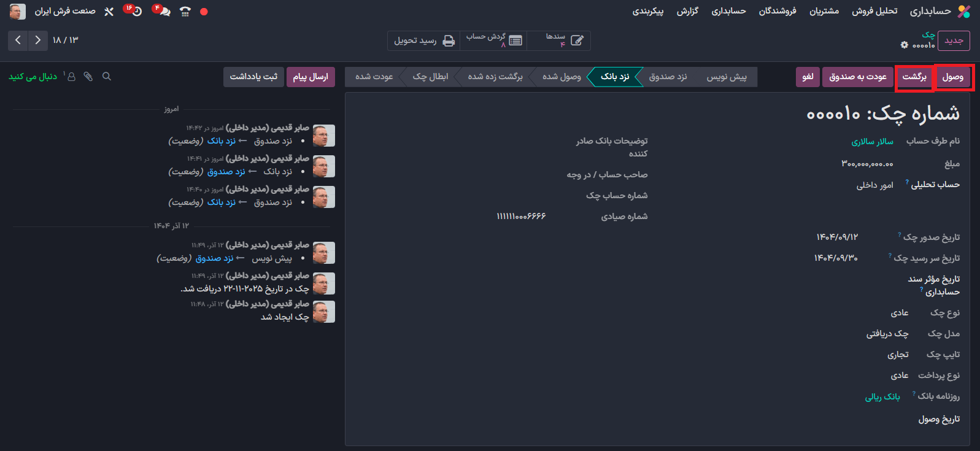Click the ارسال پیام button
980x451 pixels.
tap(311, 77)
